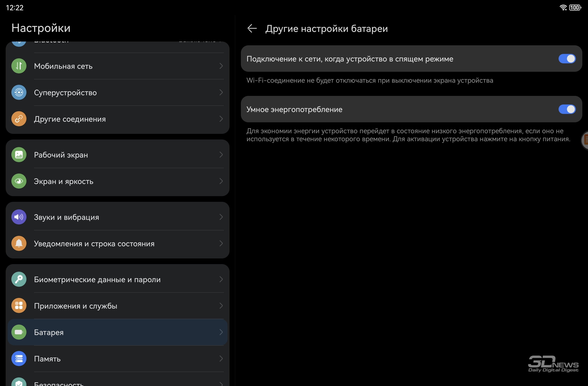Tap the blue Суперустройство icon
The image size is (588, 386).
point(19,92)
